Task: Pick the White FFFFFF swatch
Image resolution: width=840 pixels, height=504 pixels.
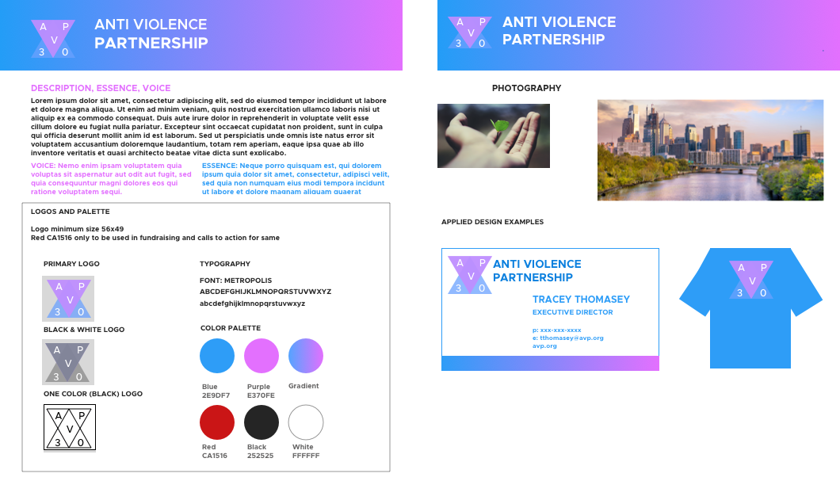Action: (x=306, y=422)
